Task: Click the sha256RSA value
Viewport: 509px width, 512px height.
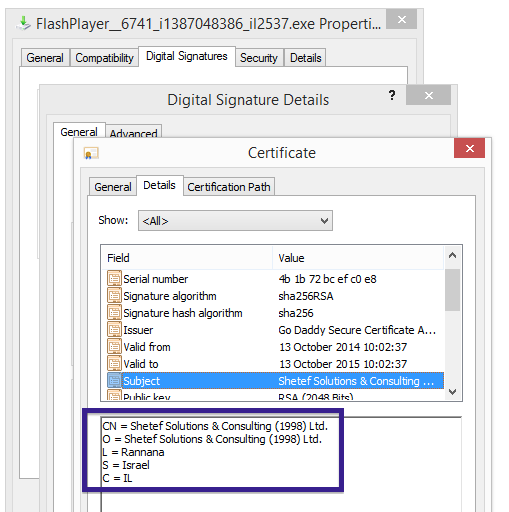Action: (306, 296)
